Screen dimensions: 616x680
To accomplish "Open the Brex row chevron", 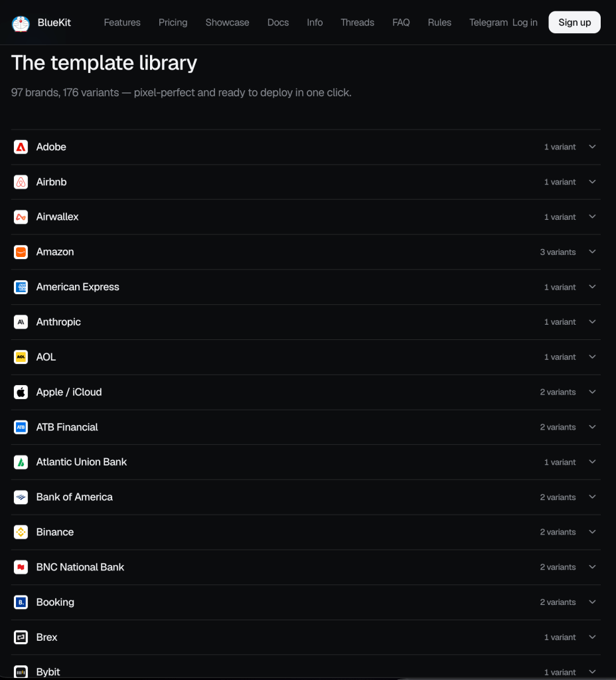I will [592, 637].
